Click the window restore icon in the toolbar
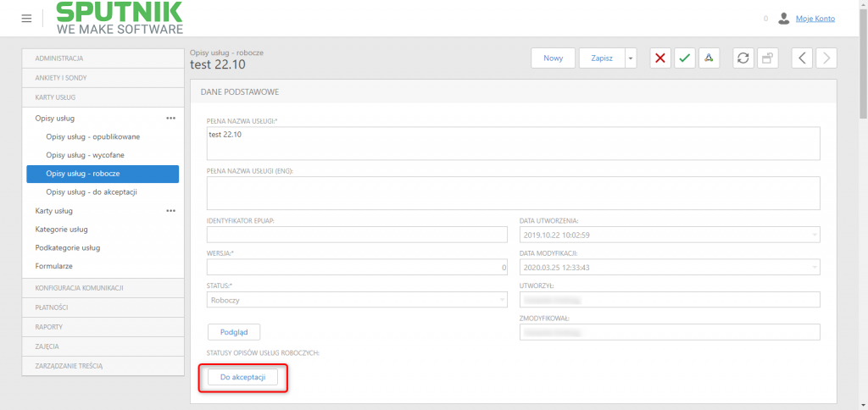The image size is (868, 410). pyautogui.click(x=768, y=58)
